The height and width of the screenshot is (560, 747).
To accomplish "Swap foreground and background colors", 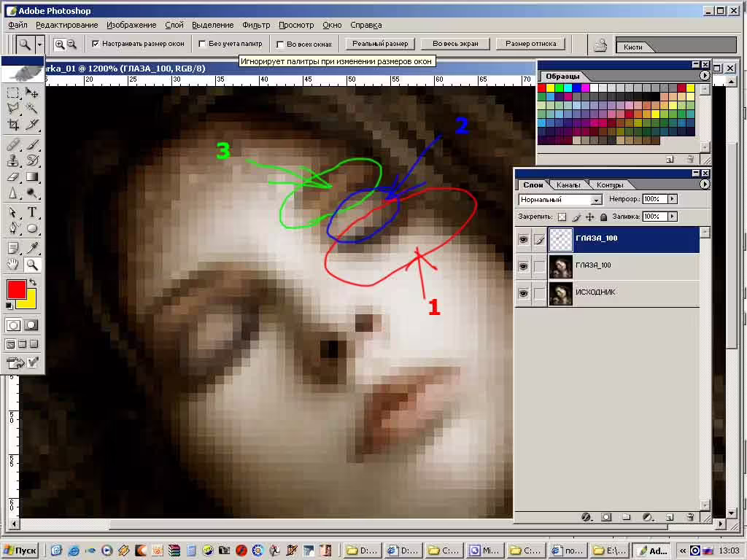I will [32, 282].
